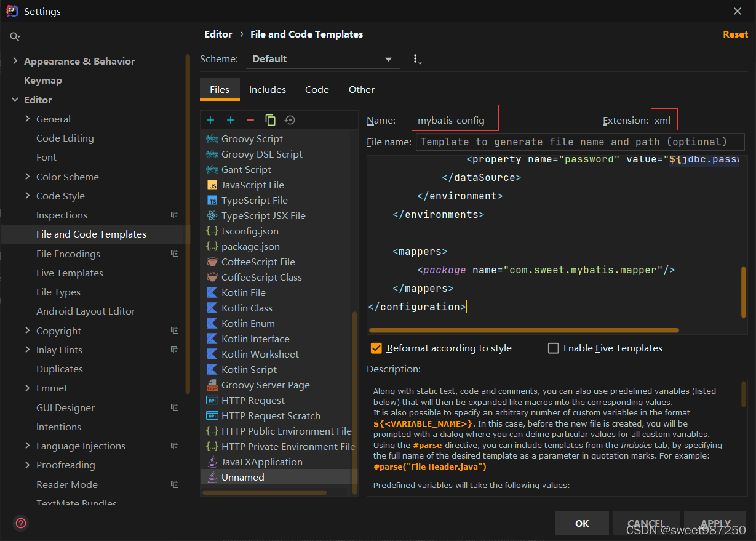Open Live Templates settings page
Image resolution: width=756 pixels, height=541 pixels.
70,273
